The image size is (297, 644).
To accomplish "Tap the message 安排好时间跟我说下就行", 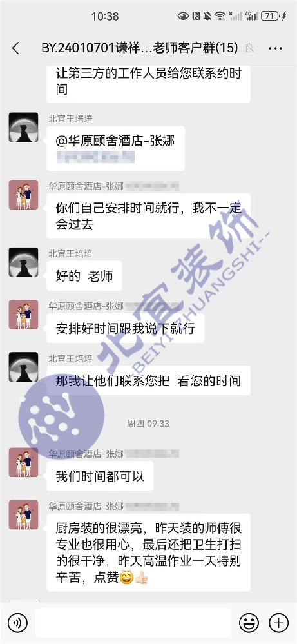I will pyautogui.click(x=126, y=328).
